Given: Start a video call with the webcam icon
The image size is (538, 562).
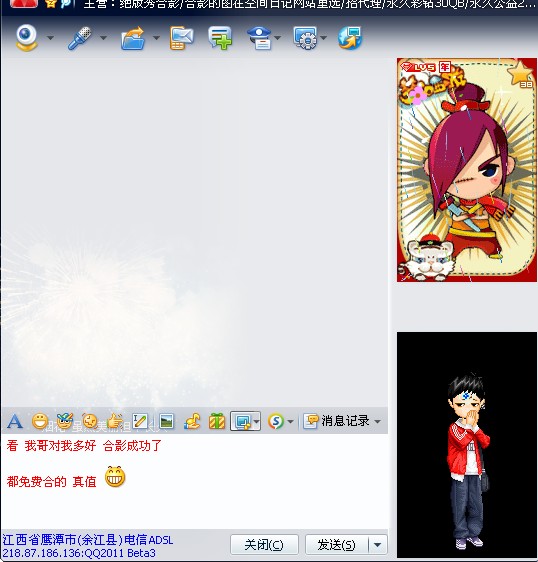Looking at the screenshot, I should click(26, 38).
